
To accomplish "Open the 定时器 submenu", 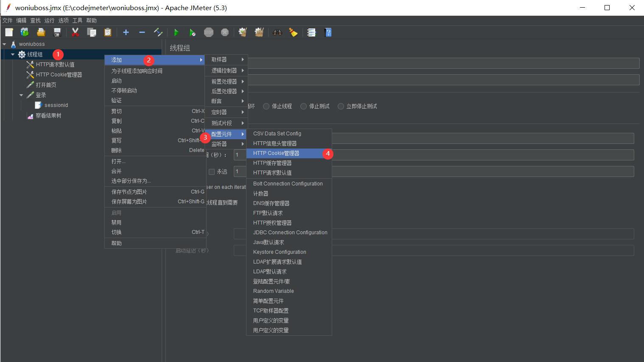I will click(x=226, y=112).
